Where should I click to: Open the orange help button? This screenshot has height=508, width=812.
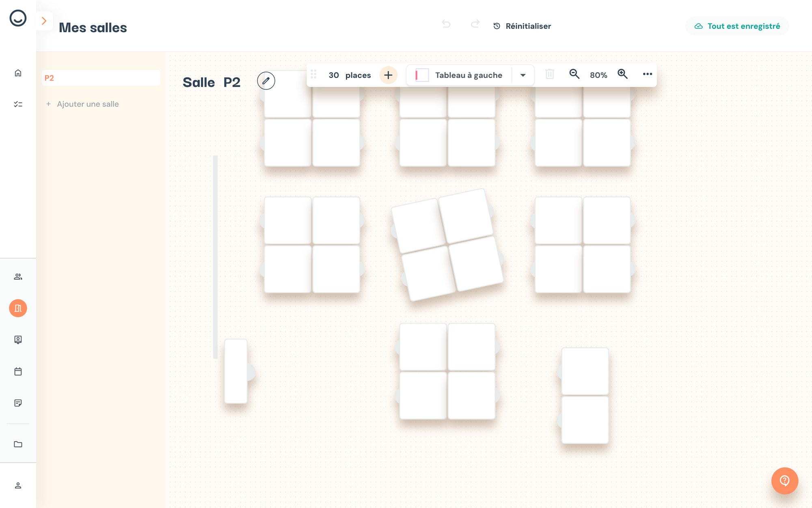tap(784, 481)
